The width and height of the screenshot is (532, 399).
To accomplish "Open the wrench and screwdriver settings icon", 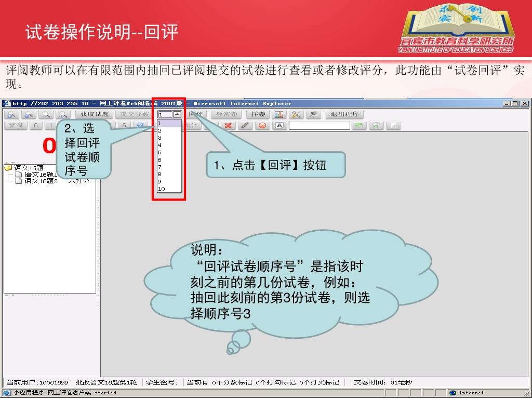I will 296,115.
